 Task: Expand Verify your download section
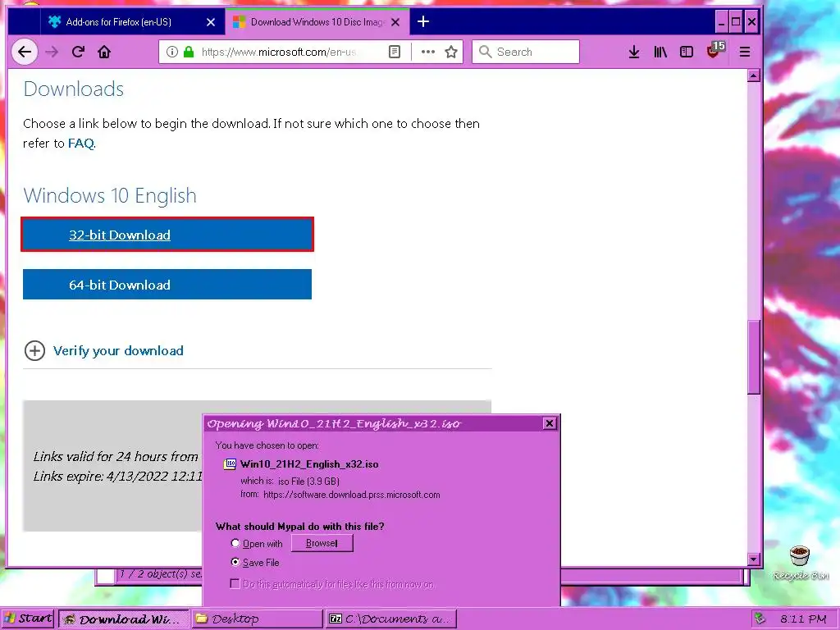coord(104,351)
